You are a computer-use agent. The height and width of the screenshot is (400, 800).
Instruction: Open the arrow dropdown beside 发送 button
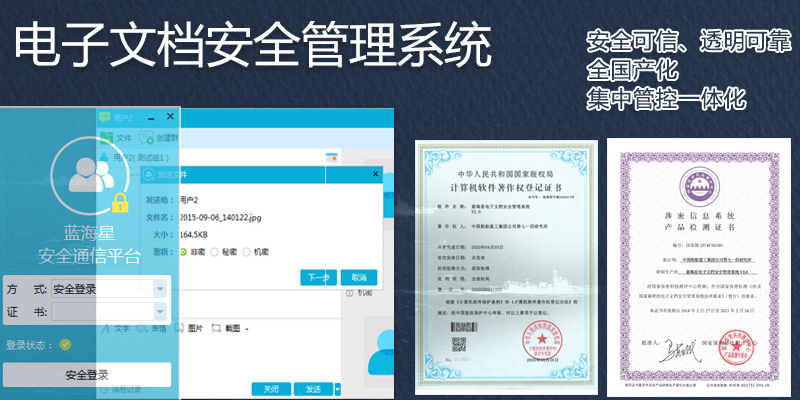[x=338, y=389]
